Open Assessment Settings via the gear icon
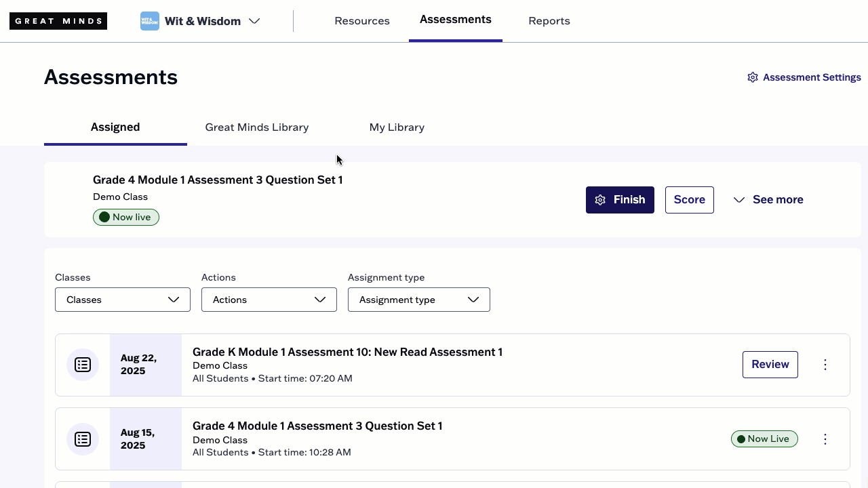 [x=753, y=77]
